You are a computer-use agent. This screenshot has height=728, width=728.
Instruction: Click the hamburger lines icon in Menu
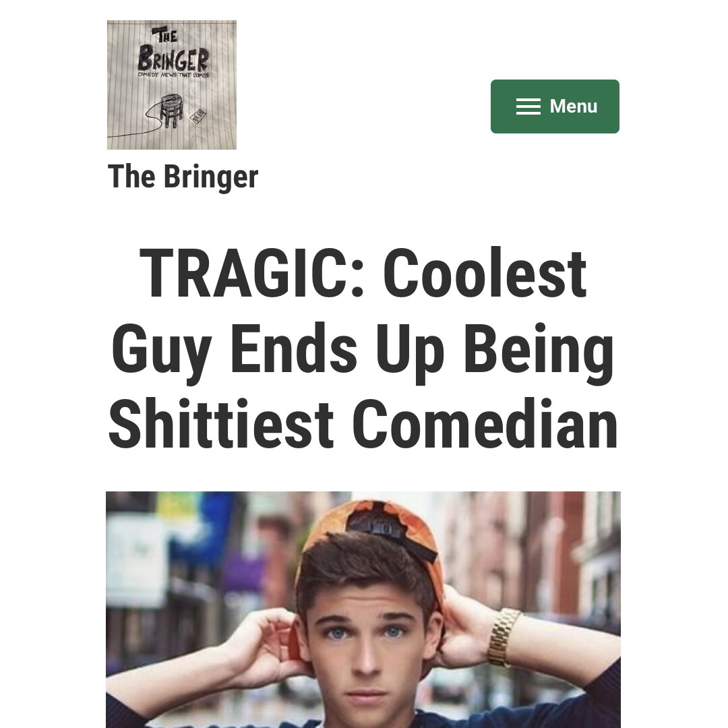pos(528,107)
